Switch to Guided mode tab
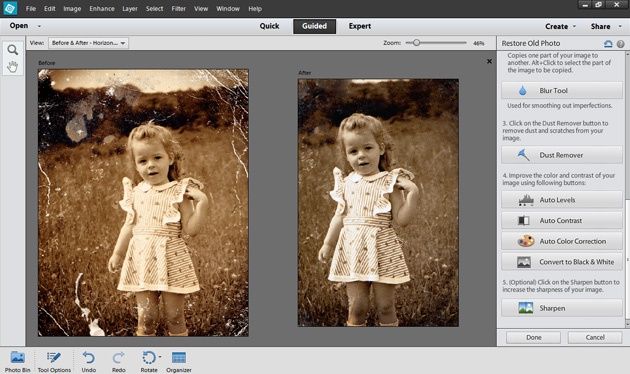This screenshot has height=374, width=630. (x=314, y=26)
